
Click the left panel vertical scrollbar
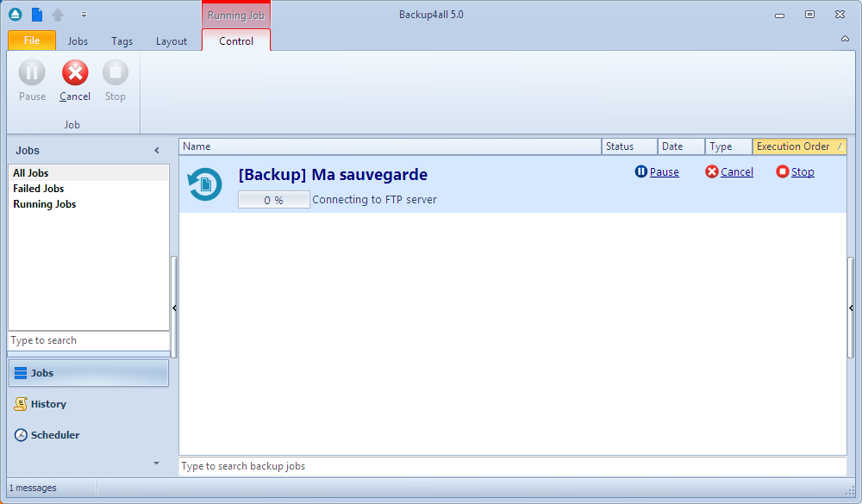174,308
